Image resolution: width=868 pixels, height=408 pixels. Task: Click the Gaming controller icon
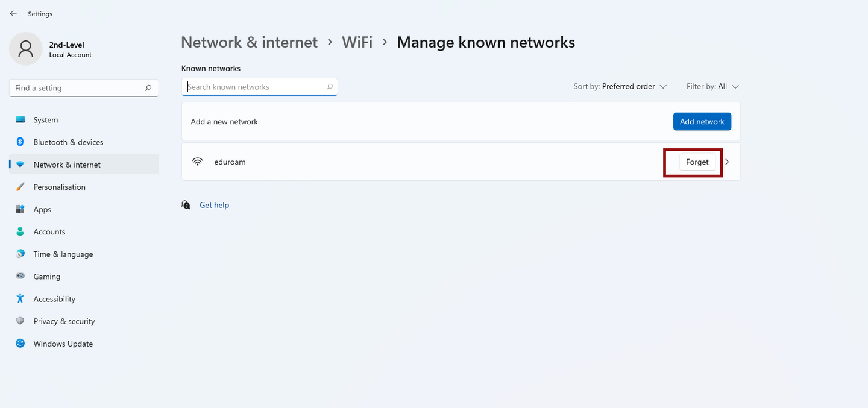pyautogui.click(x=20, y=276)
